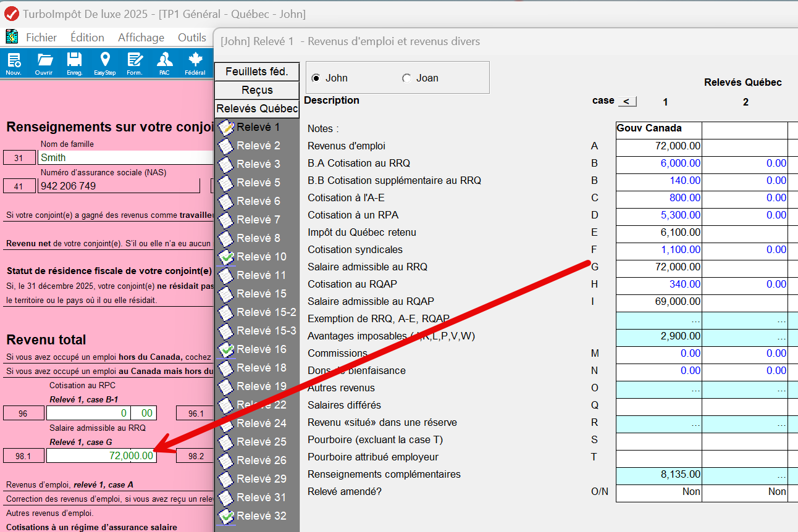
Task: Click the Reçus button
Action: 257,90
